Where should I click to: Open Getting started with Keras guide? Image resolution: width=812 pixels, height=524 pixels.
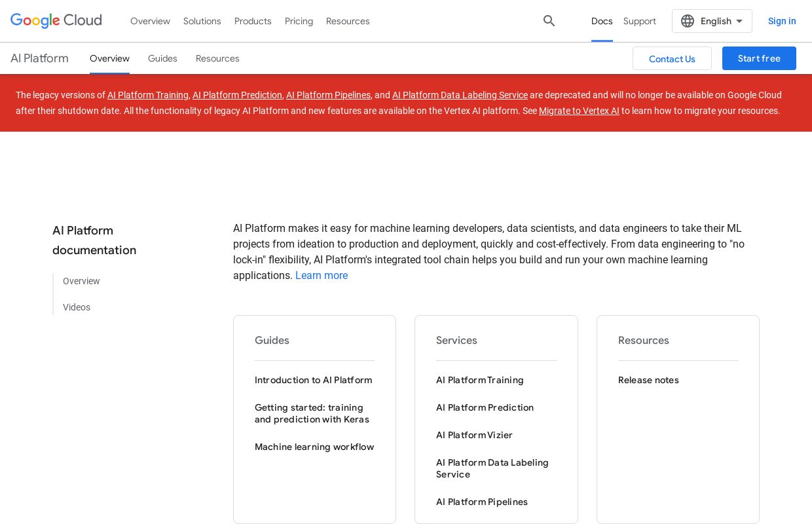coord(312,413)
